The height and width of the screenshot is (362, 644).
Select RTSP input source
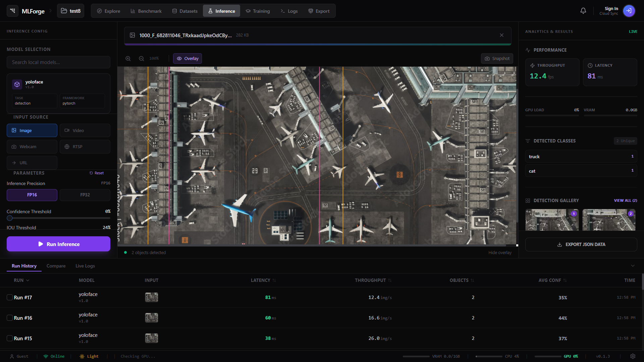click(x=85, y=146)
